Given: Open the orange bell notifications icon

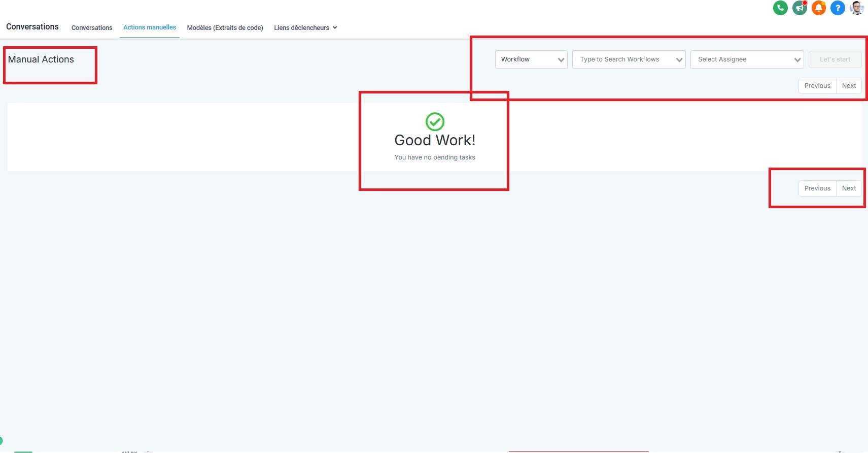Looking at the screenshot, I should click(x=819, y=8).
